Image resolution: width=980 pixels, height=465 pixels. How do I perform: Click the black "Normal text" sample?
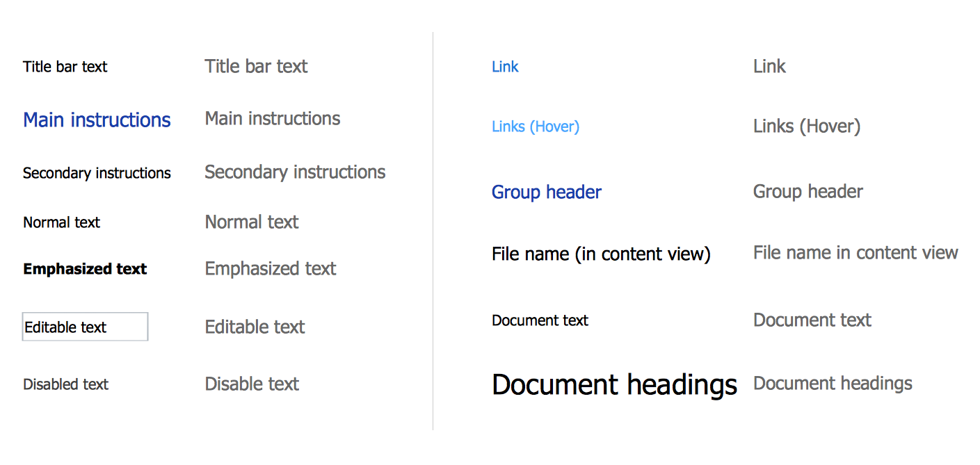(x=61, y=222)
